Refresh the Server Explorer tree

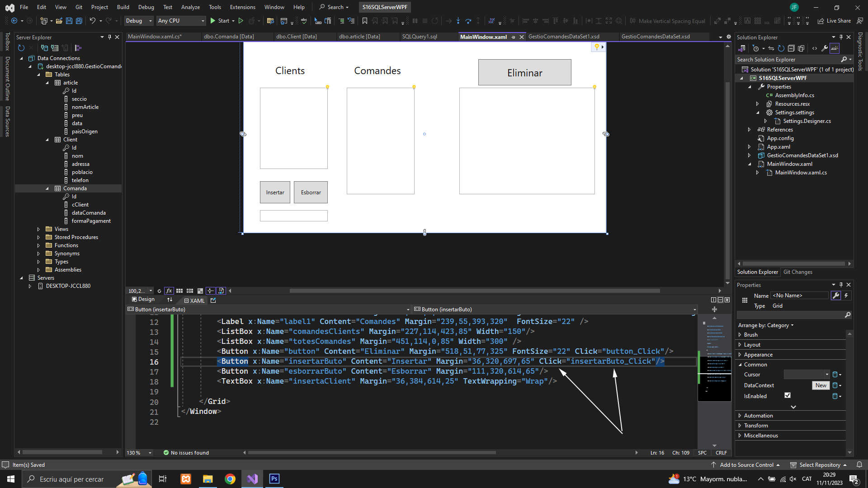click(x=21, y=48)
